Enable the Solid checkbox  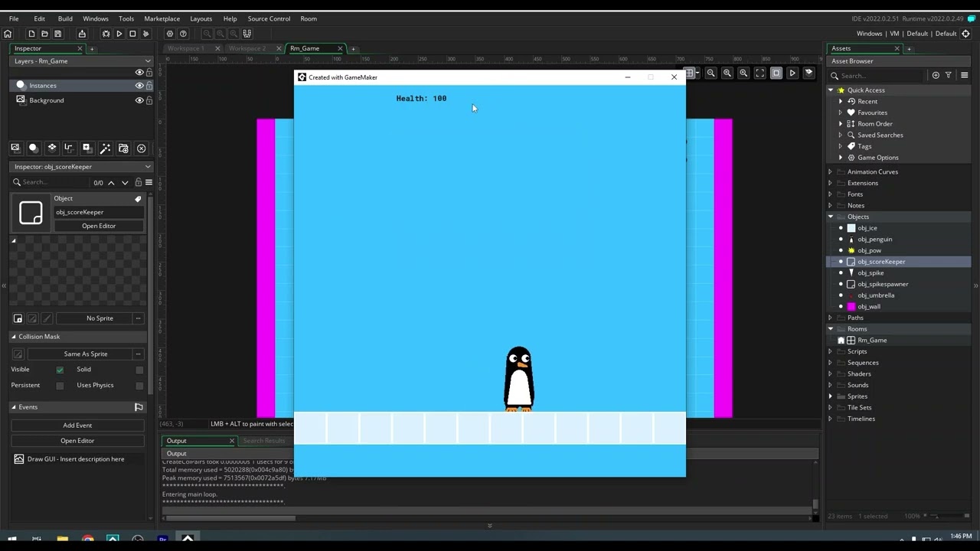pyautogui.click(x=139, y=370)
